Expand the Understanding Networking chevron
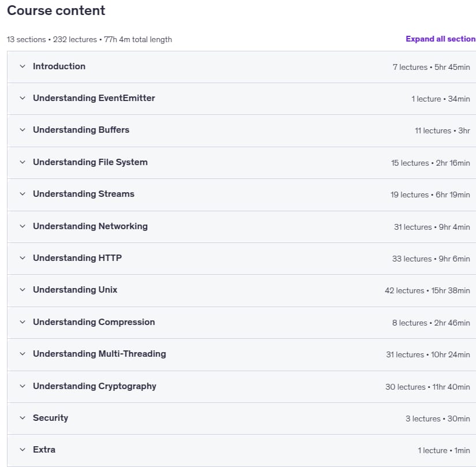The height and width of the screenshot is (467, 476). coord(23,226)
